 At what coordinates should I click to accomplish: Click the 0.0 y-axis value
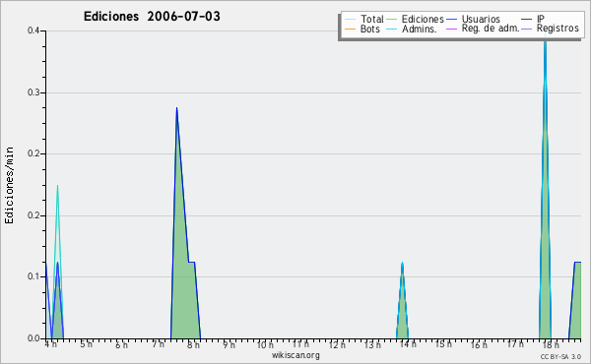pyautogui.click(x=33, y=338)
